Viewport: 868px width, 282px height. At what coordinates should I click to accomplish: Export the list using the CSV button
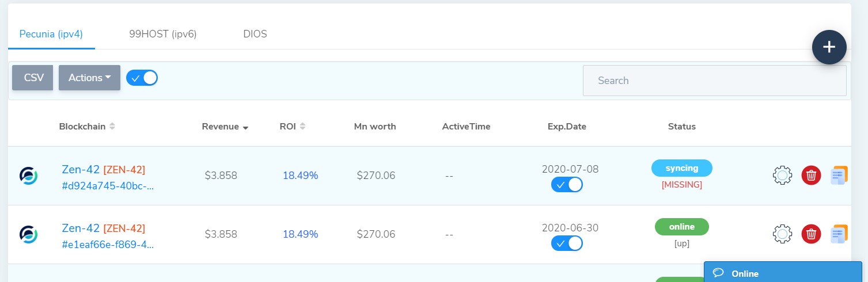33,78
